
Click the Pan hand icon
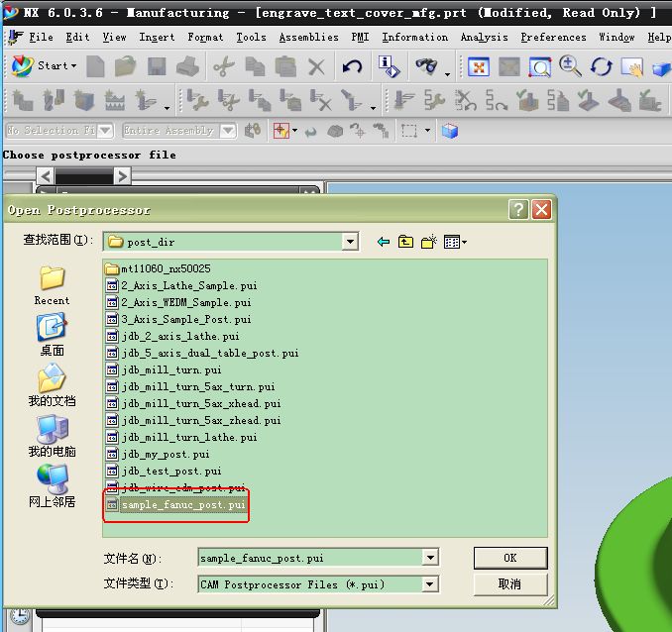(x=632, y=66)
